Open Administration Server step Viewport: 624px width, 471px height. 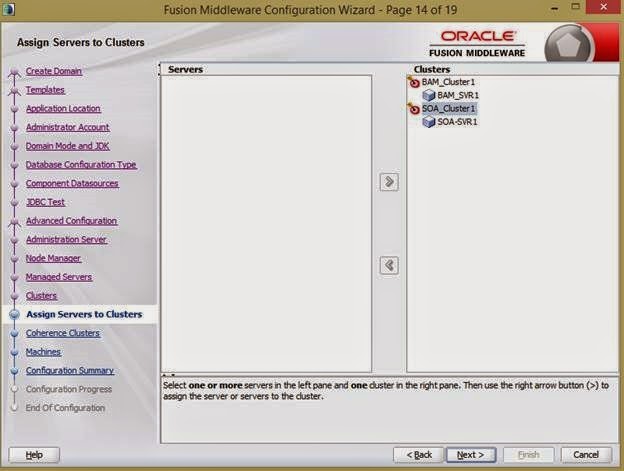click(x=66, y=239)
